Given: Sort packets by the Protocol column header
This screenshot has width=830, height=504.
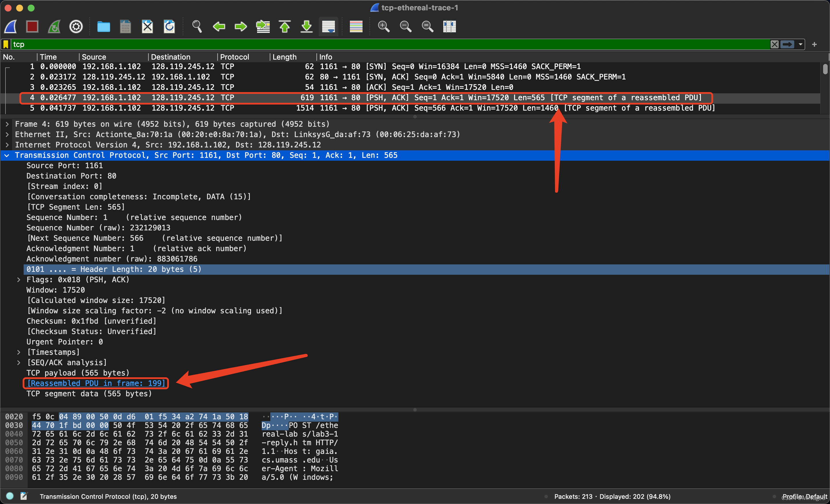Looking at the screenshot, I should (x=235, y=57).
